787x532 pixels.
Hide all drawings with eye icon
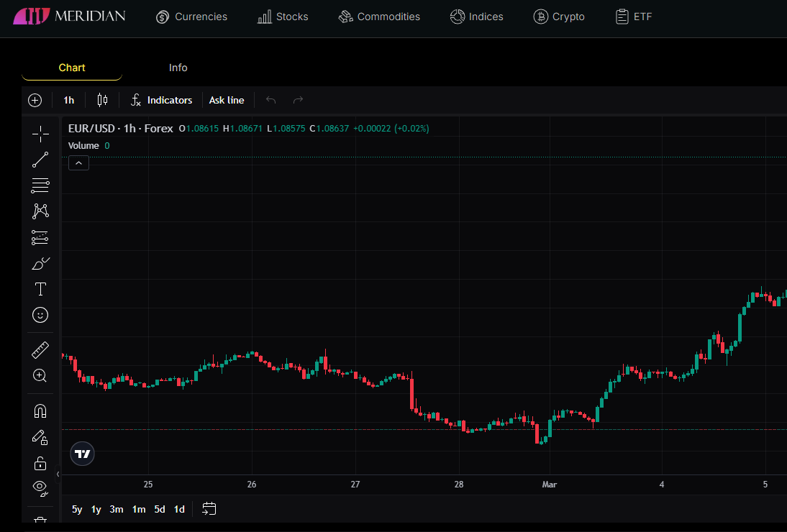[x=40, y=488]
